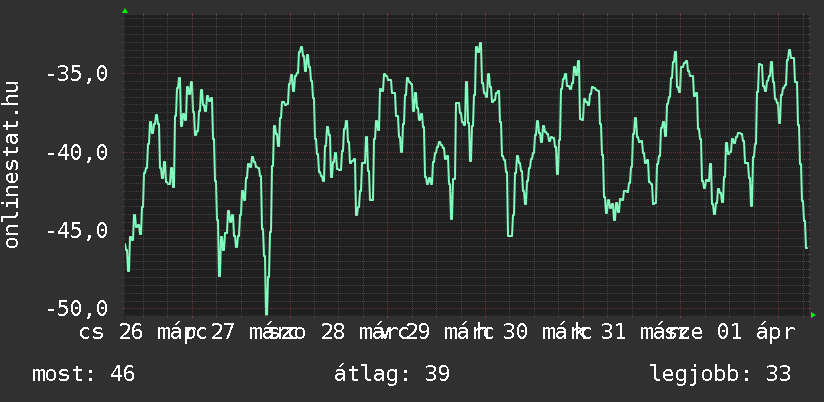Viewport: 824px width, 402px height.
Task: Click the 'cs 26 márc' date label
Action: pyautogui.click(x=142, y=332)
